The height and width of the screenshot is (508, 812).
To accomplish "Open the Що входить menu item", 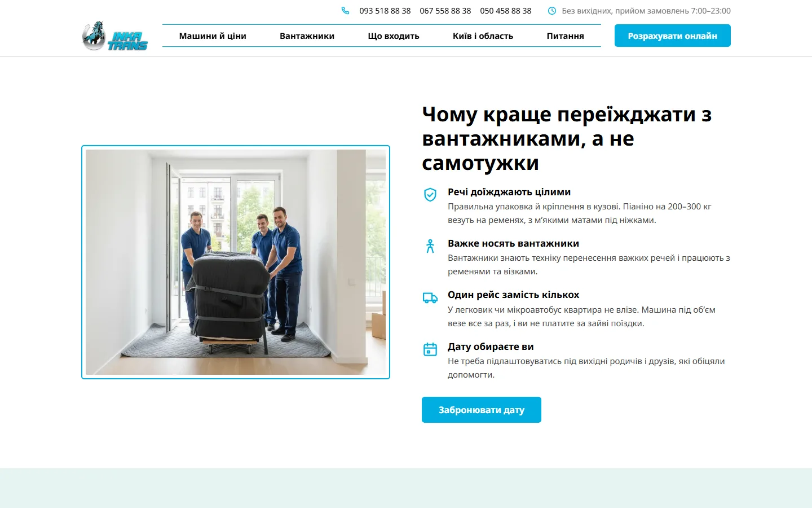I will [394, 36].
